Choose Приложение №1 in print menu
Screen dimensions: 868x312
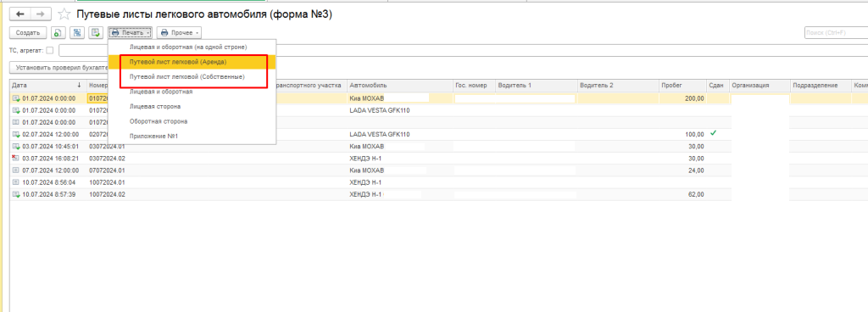click(154, 136)
